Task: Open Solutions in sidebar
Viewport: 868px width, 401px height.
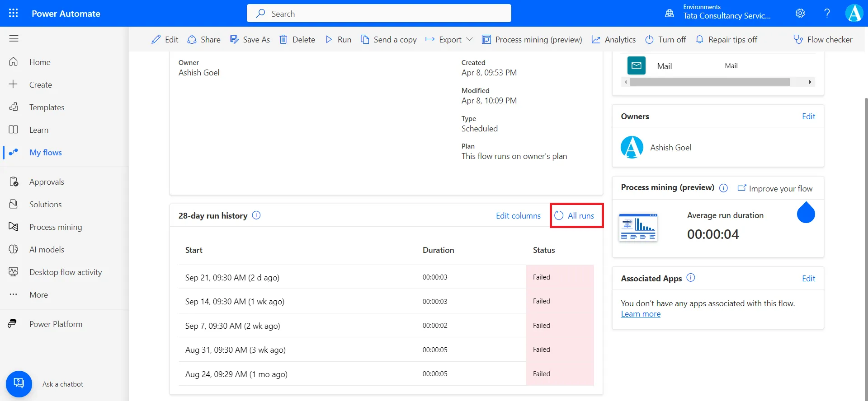Action: (64, 204)
